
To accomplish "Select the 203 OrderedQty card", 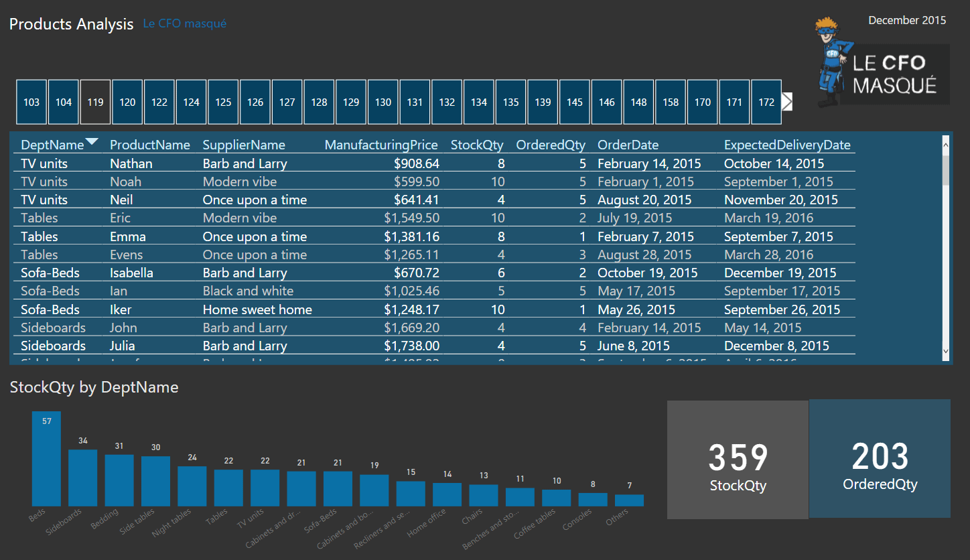I will (880, 459).
